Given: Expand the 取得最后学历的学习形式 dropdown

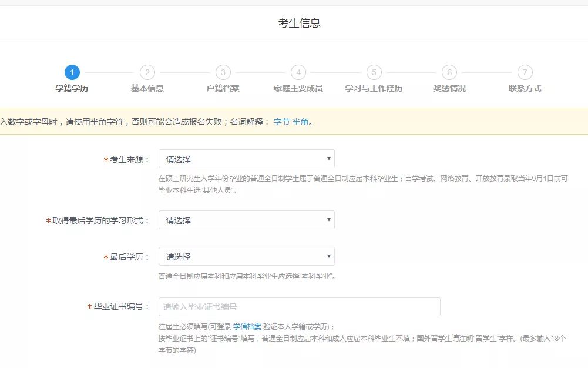Looking at the screenshot, I should [246, 220].
